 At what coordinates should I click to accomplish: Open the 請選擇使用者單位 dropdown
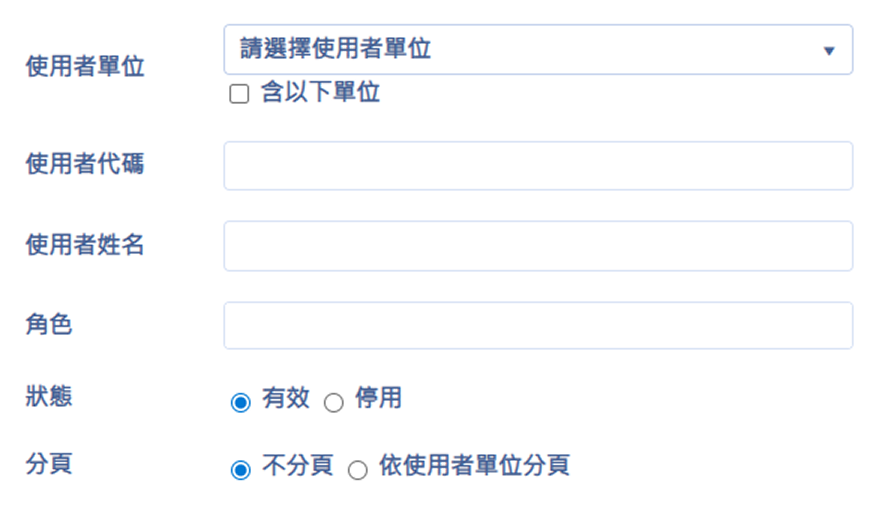520,50
